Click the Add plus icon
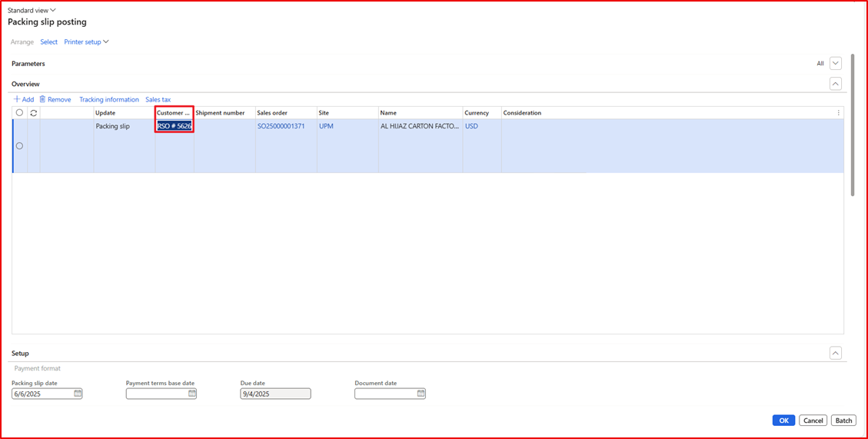This screenshot has width=868, height=439. point(17,100)
